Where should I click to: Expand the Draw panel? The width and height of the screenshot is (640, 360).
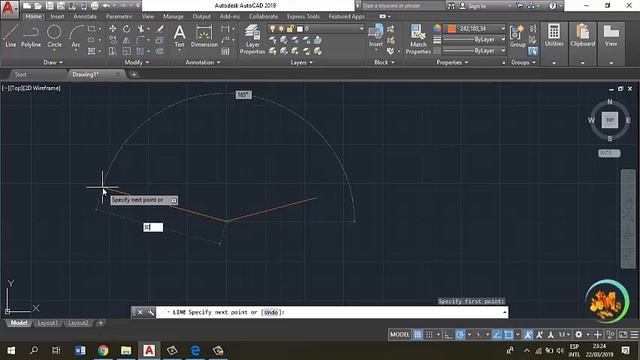pyautogui.click(x=53, y=62)
